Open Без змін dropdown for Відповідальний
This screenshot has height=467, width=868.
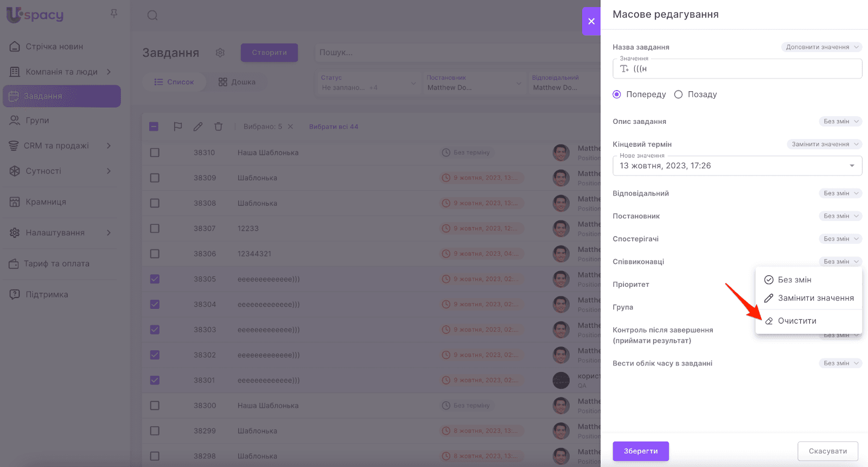tap(840, 193)
